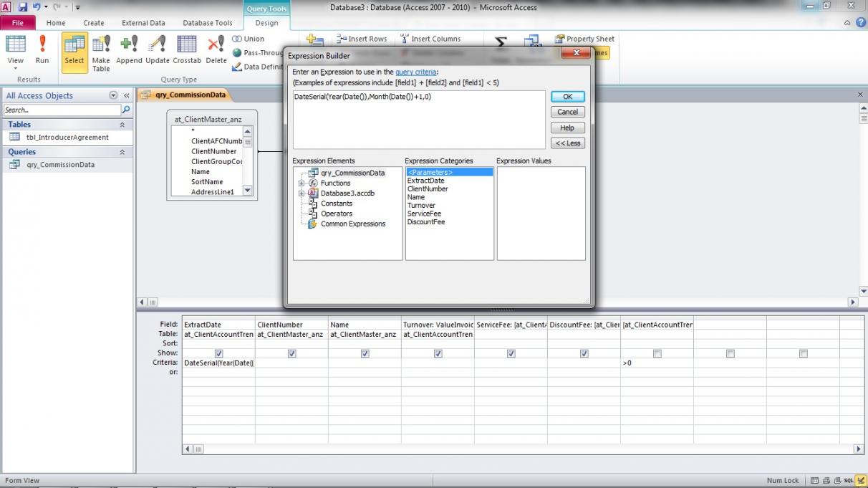This screenshot has width=868, height=488.
Task: Click Cancel in Expression Builder
Action: click(x=568, y=112)
